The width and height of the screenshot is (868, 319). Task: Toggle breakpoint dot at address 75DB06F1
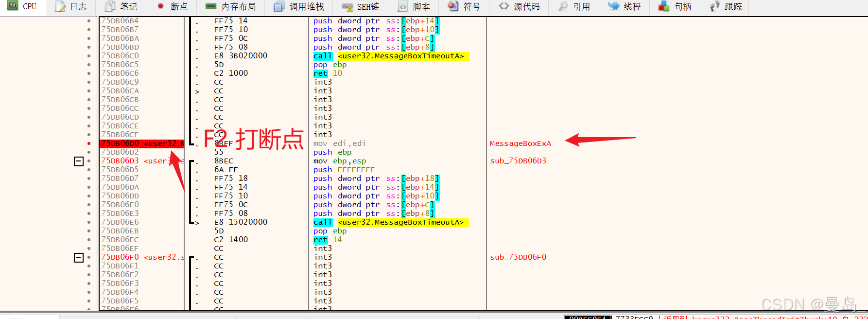coord(89,266)
